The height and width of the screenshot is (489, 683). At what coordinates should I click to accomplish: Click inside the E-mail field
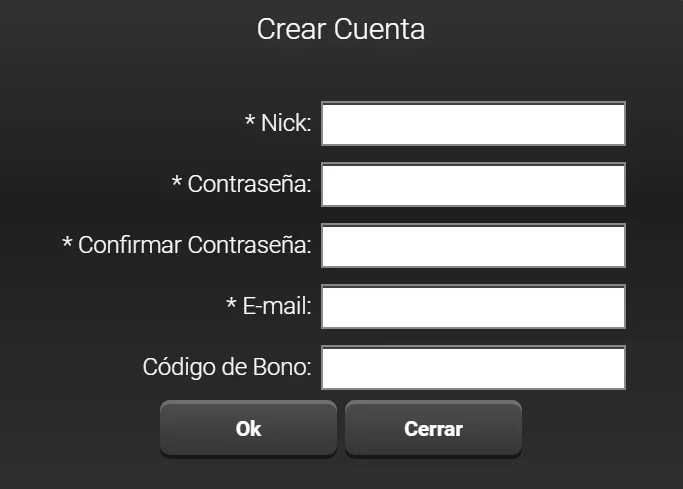point(473,307)
